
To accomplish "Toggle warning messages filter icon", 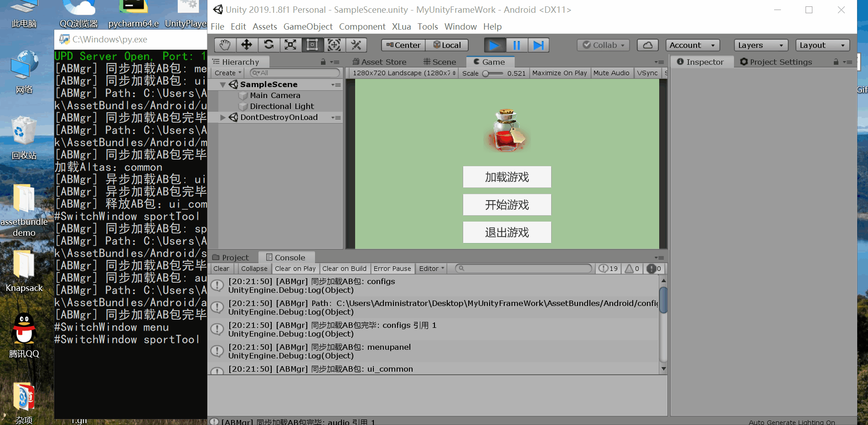I will 632,269.
